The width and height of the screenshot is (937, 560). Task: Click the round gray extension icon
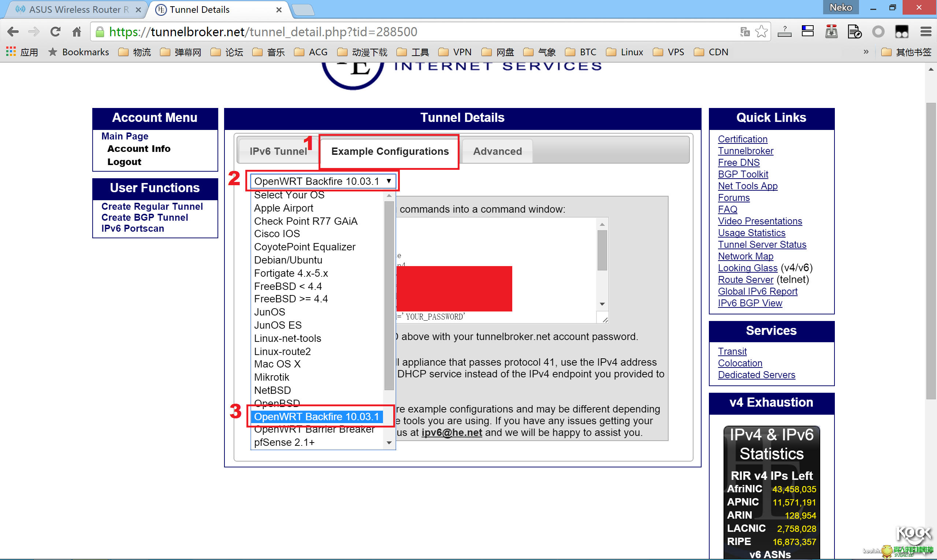(x=878, y=32)
